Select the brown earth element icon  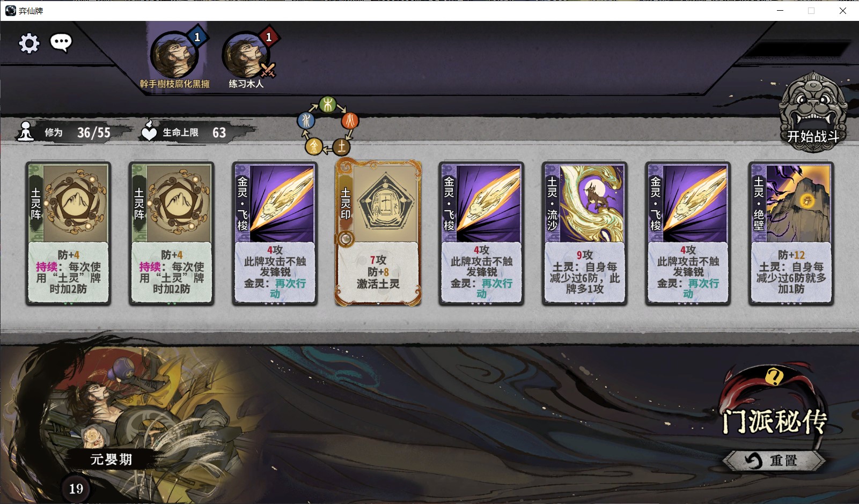(x=341, y=146)
